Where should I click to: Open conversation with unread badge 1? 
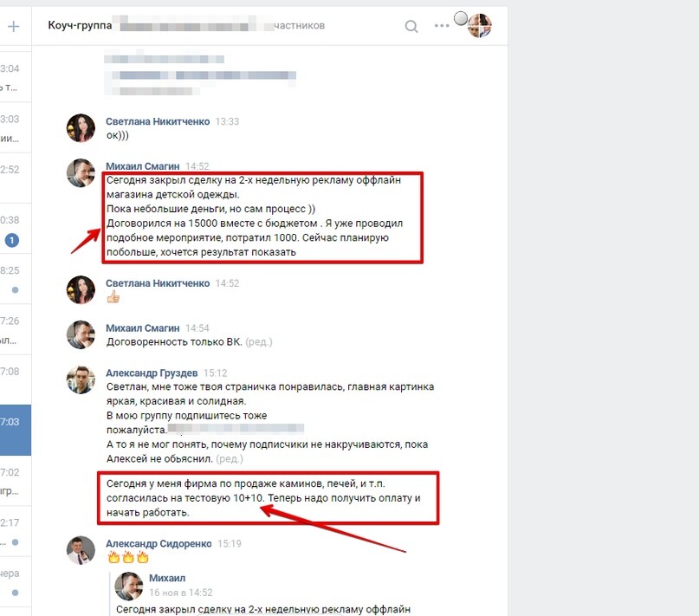click(x=16, y=229)
